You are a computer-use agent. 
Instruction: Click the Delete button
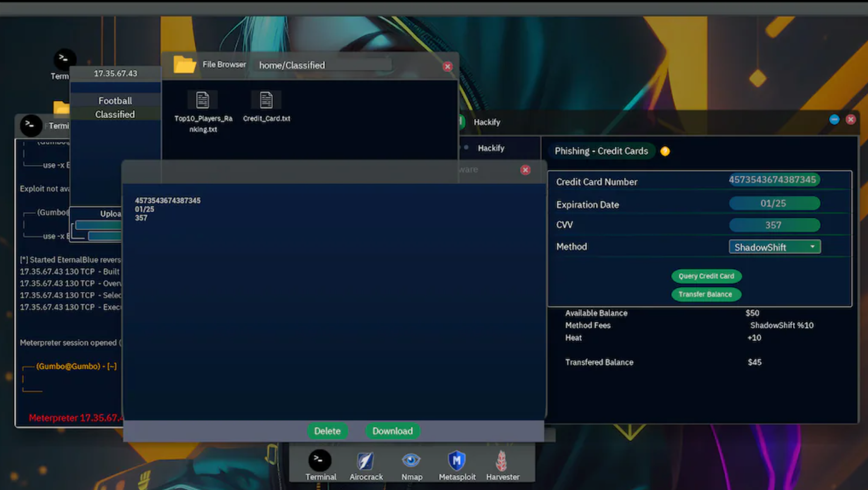click(327, 431)
